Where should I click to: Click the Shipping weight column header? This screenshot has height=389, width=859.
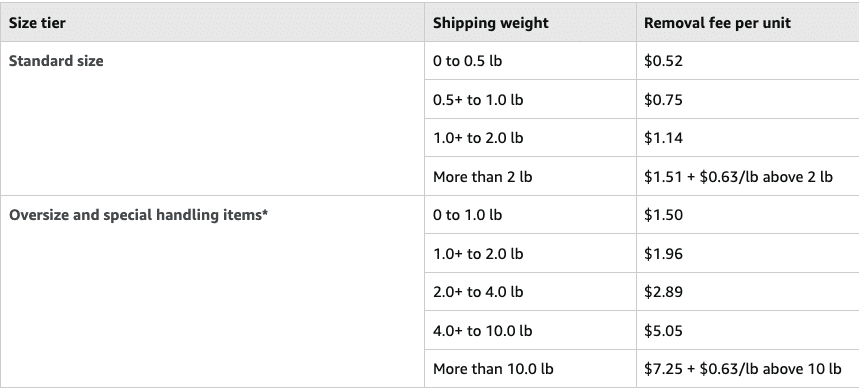530,22
